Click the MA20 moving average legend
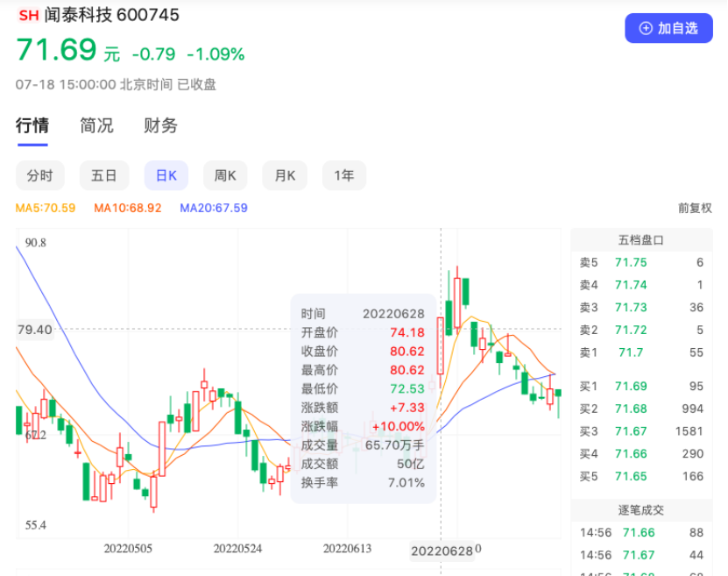The image size is (728, 576). click(x=213, y=208)
